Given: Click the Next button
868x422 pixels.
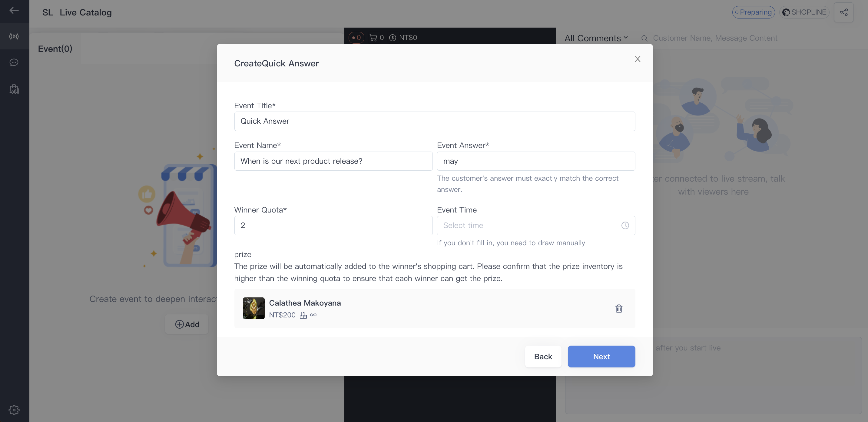Looking at the screenshot, I should [x=601, y=356].
